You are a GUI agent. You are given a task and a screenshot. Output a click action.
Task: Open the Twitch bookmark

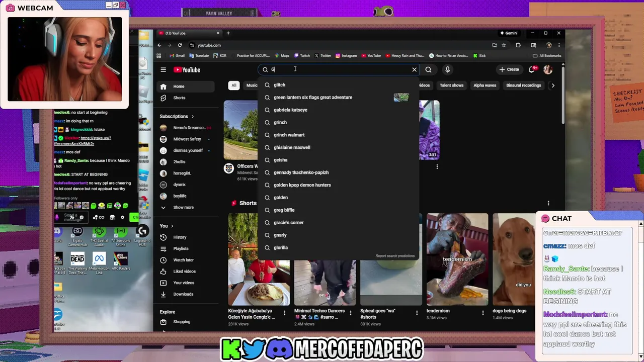(x=302, y=56)
